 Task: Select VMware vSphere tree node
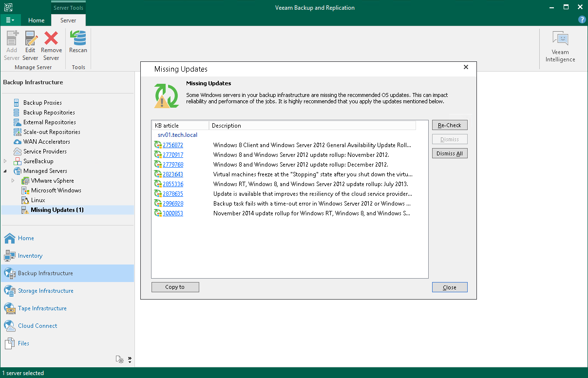pos(52,181)
